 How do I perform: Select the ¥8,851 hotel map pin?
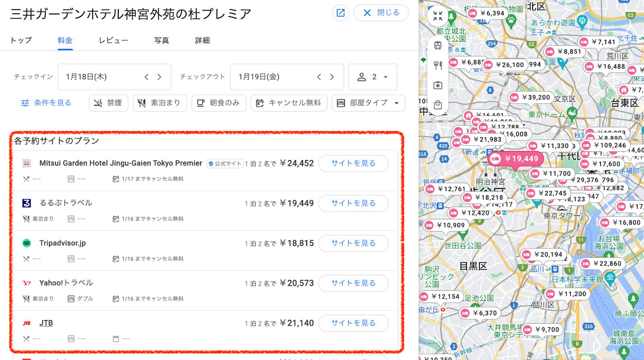[x=564, y=51]
